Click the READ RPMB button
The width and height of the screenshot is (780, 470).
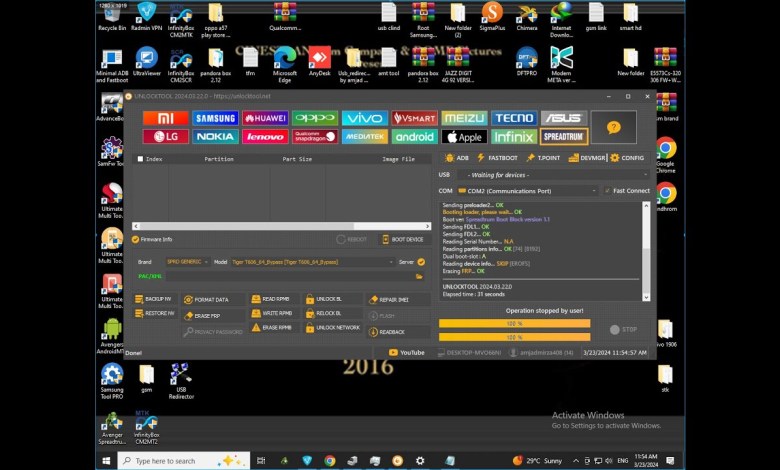[275, 299]
